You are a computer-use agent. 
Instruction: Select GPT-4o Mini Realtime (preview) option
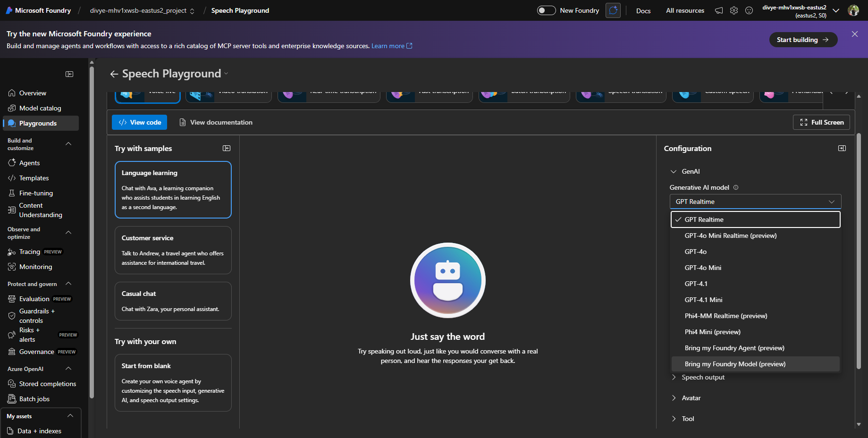click(755, 236)
